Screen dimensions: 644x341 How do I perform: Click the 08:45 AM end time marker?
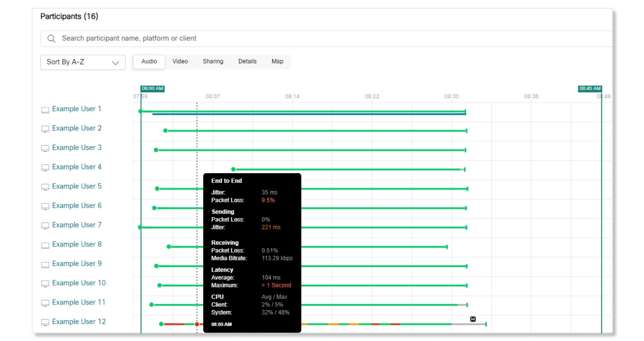point(590,88)
